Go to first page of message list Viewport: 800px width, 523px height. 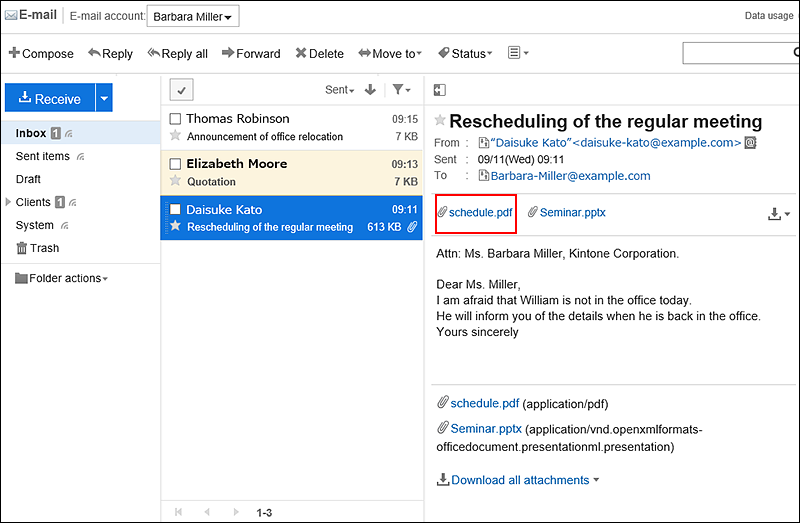pos(178,512)
